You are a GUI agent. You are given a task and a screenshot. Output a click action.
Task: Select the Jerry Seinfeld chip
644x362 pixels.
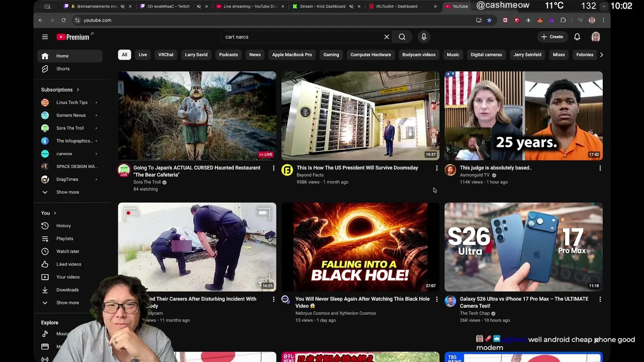(527, 55)
